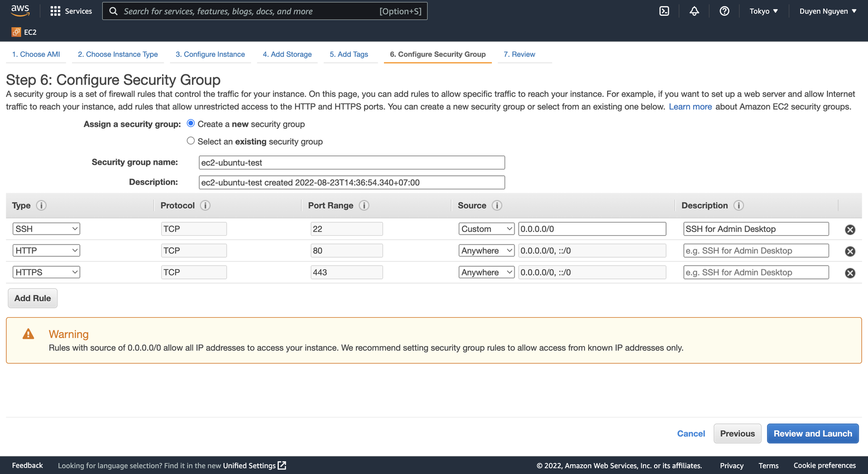Go to step 5 Add Tags
The height and width of the screenshot is (474, 868).
click(349, 54)
